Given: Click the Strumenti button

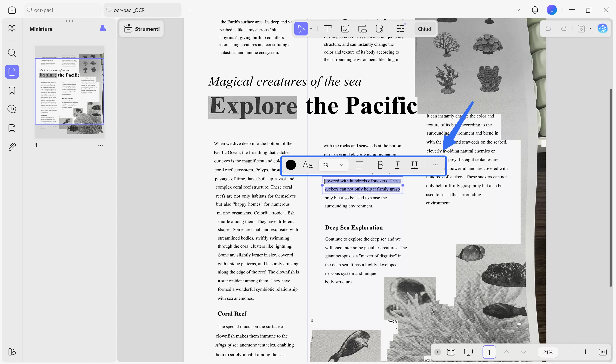Looking at the screenshot, I should click(x=142, y=29).
